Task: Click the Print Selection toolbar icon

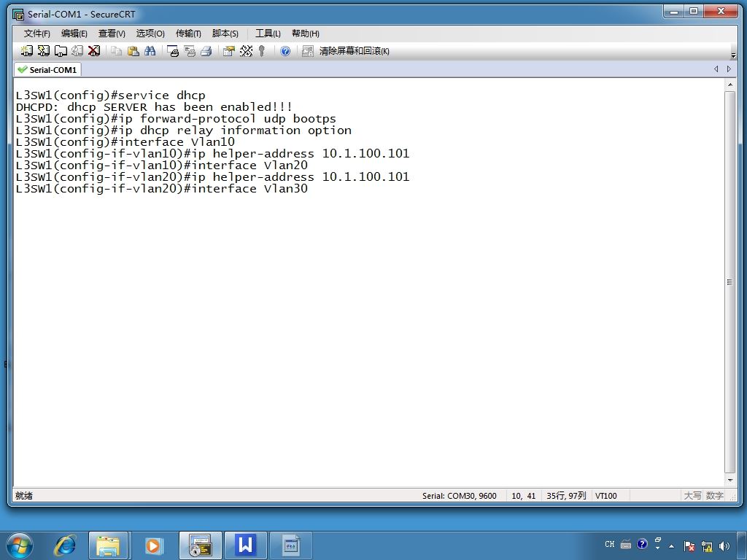Action: (190, 51)
